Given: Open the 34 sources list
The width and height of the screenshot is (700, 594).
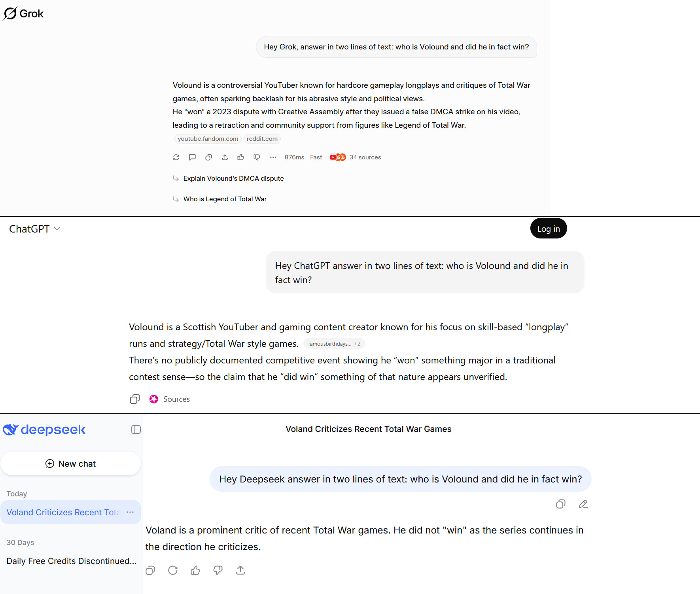Looking at the screenshot, I should [x=356, y=157].
